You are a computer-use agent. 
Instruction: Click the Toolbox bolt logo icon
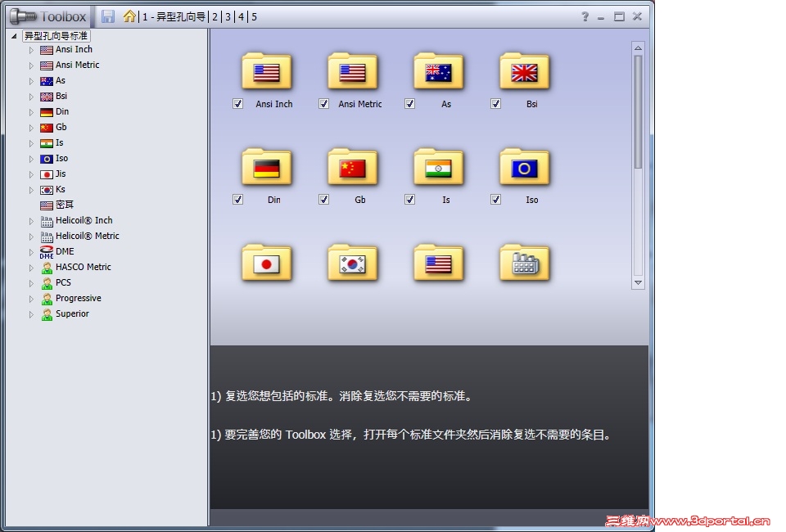(23, 16)
